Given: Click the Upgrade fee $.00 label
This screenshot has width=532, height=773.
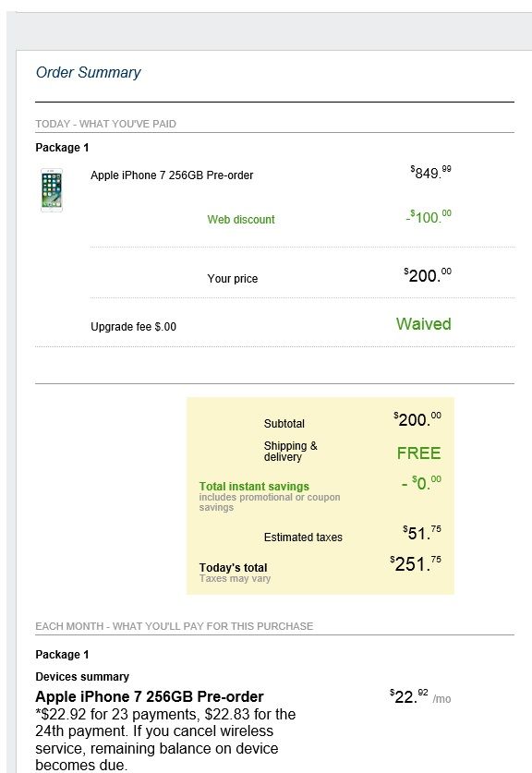Looking at the screenshot, I should tap(133, 326).
